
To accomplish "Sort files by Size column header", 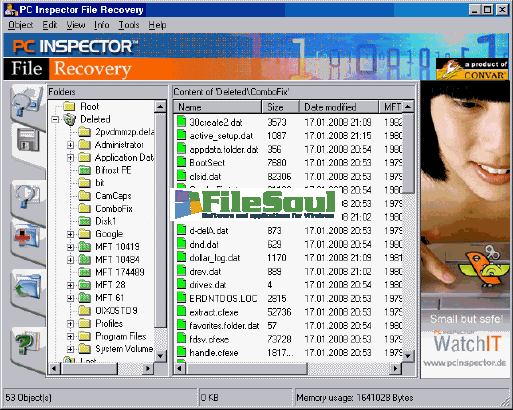I will (280, 107).
